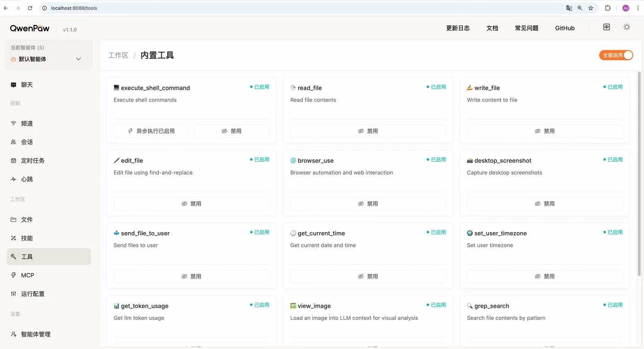The width and height of the screenshot is (644, 349).
Task: Click the view_image picture icon
Action: click(x=293, y=306)
